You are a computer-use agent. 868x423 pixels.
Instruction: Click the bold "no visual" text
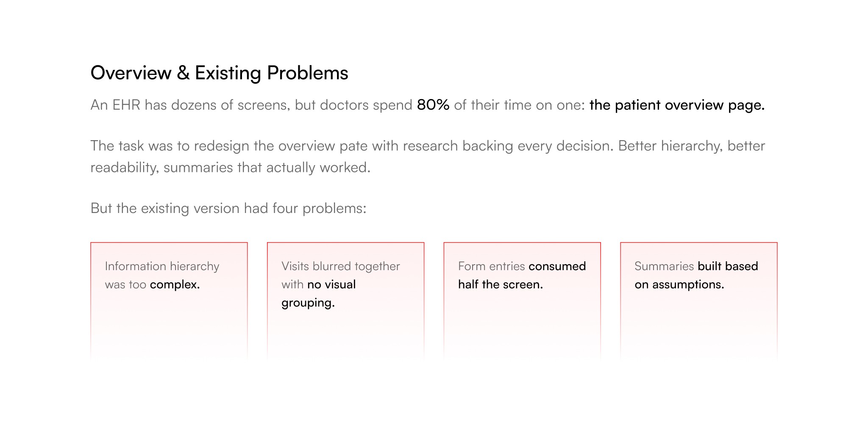pyautogui.click(x=331, y=285)
